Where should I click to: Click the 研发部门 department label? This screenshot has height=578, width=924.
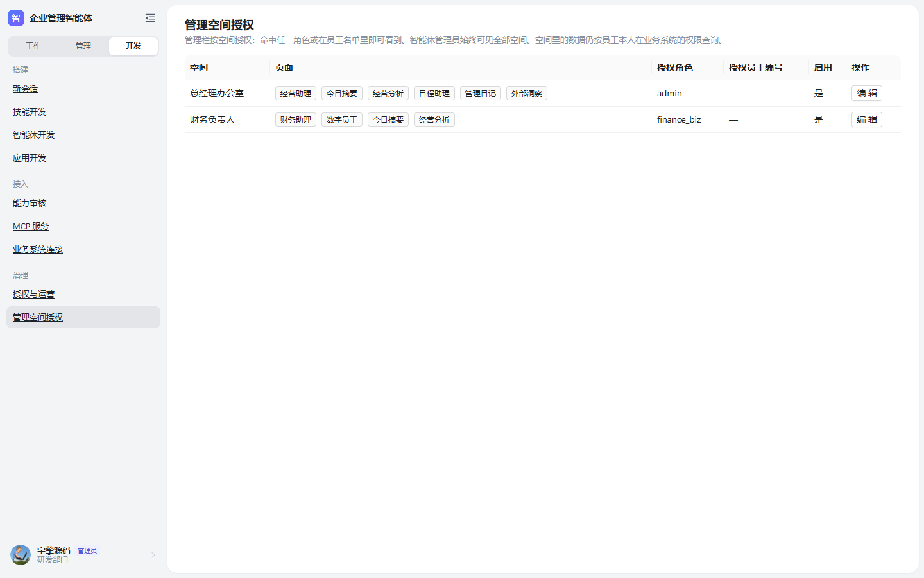click(53, 560)
